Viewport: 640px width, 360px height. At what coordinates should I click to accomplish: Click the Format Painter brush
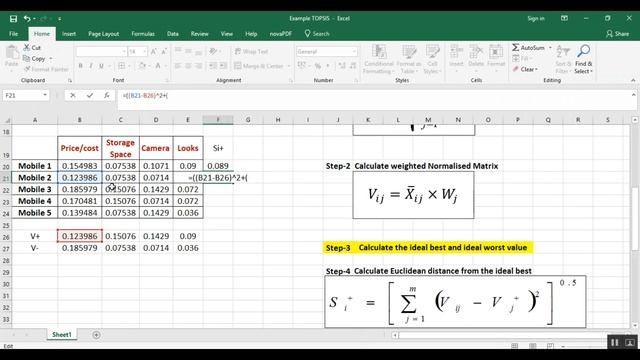click(27, 69)
